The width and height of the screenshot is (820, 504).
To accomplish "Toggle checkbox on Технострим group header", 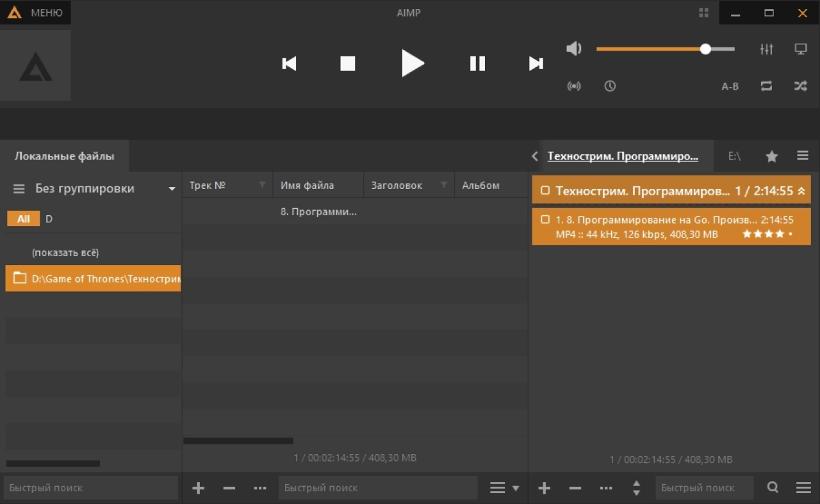I will (545, 190).
